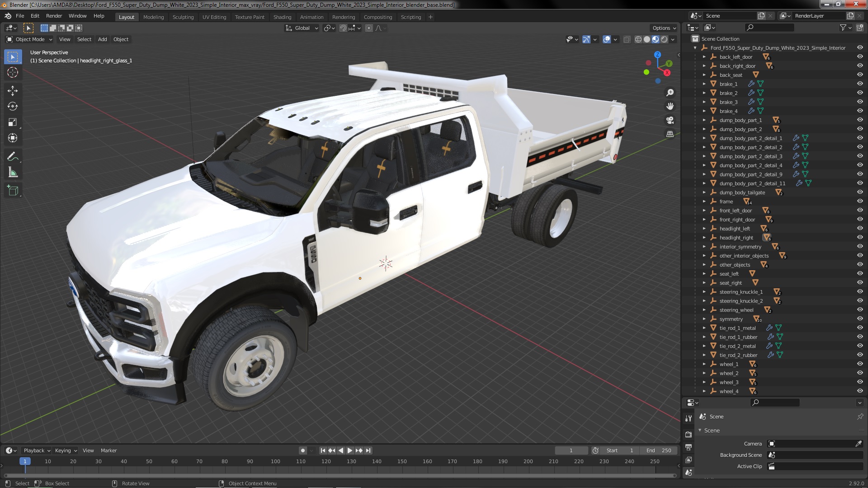
Task: Select the Cursor tool
Action: (x=13, y=72)
